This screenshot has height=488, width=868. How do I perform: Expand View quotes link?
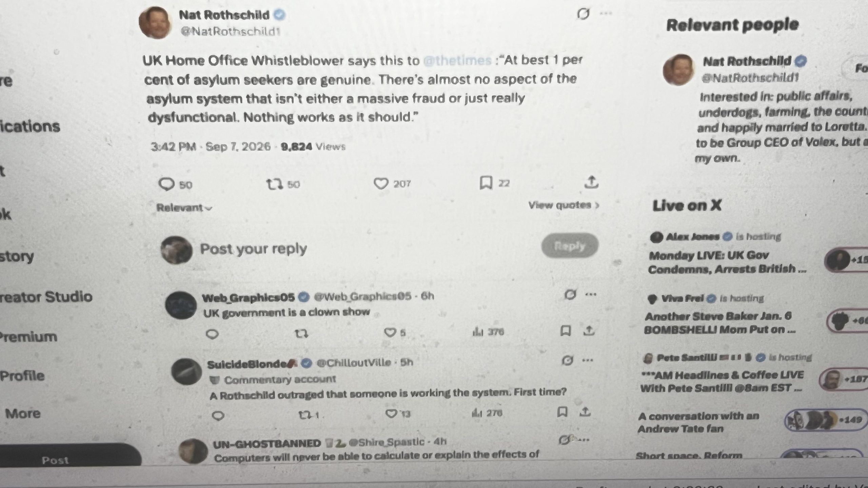click(564, 205)
